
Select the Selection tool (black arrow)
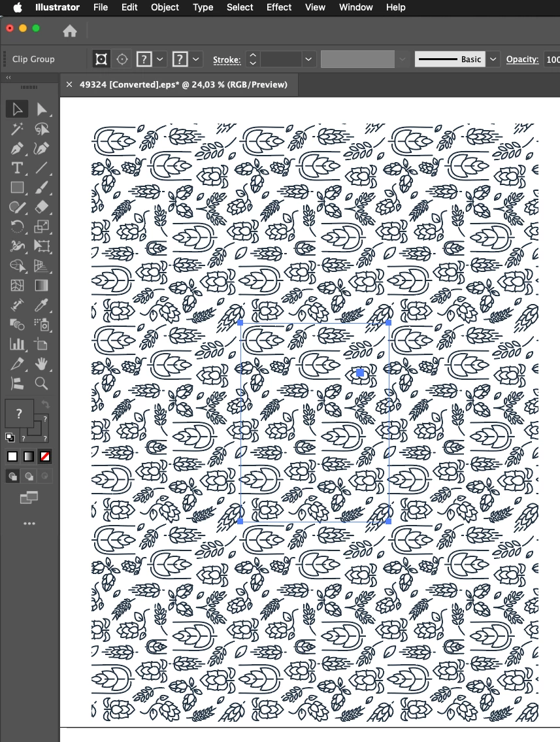pos(17,109)
